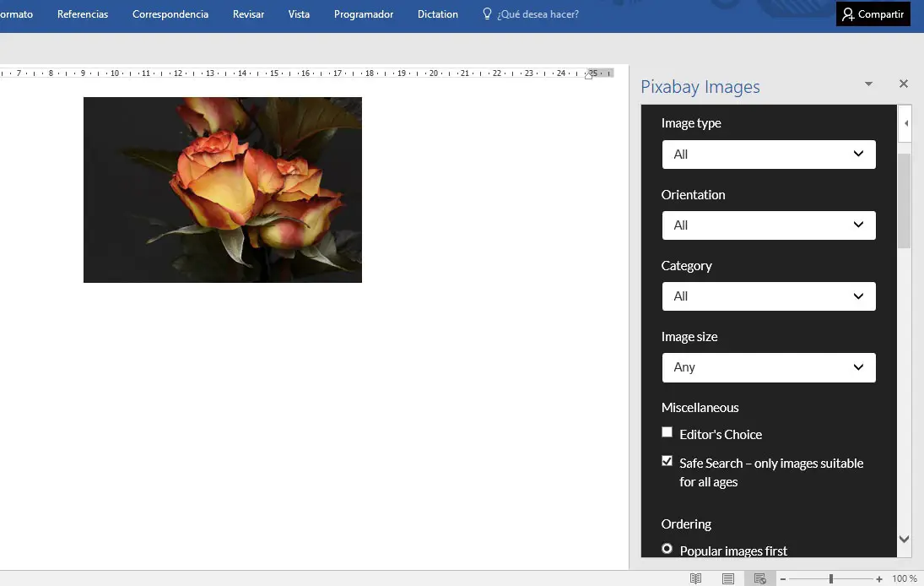Click the small collapse arrow atop pane scrollbar
Image resolution: width=924 pixels, height=586 pixels.
905,123
